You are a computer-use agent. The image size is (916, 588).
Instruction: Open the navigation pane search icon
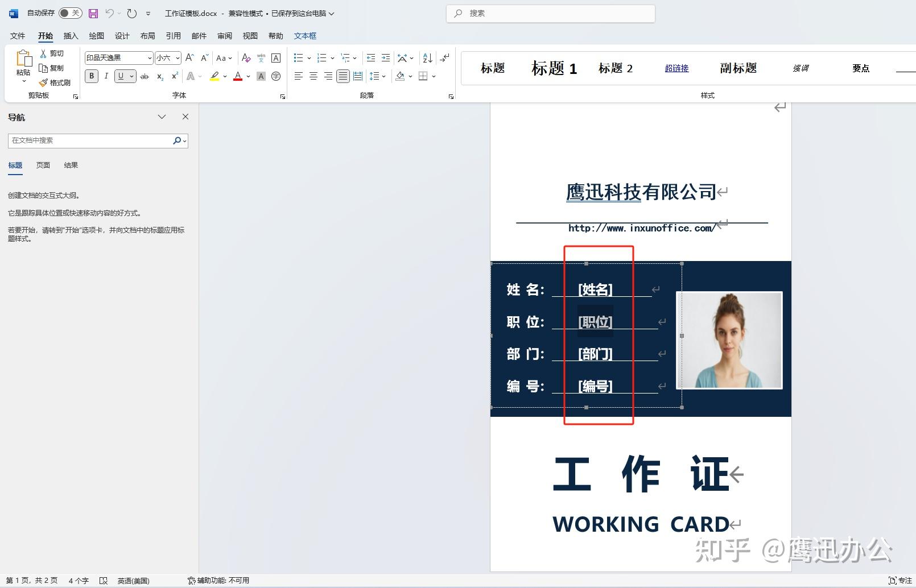pos(178,140)
